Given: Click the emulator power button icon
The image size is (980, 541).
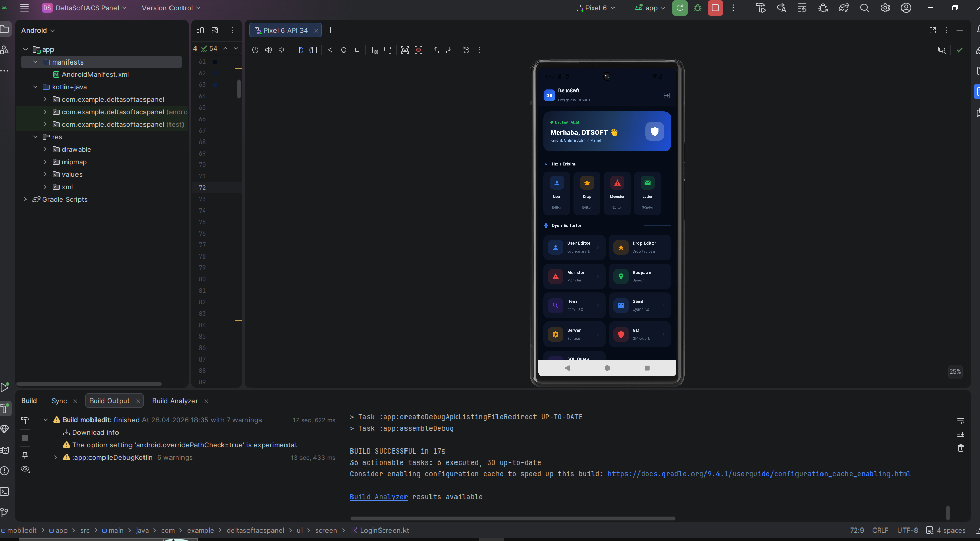Looking at the screenshot, I should tap(255, 50).
